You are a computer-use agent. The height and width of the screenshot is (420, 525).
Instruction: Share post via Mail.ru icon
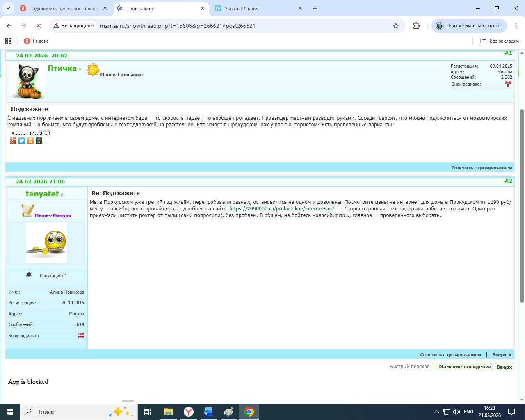click(39, 141)
